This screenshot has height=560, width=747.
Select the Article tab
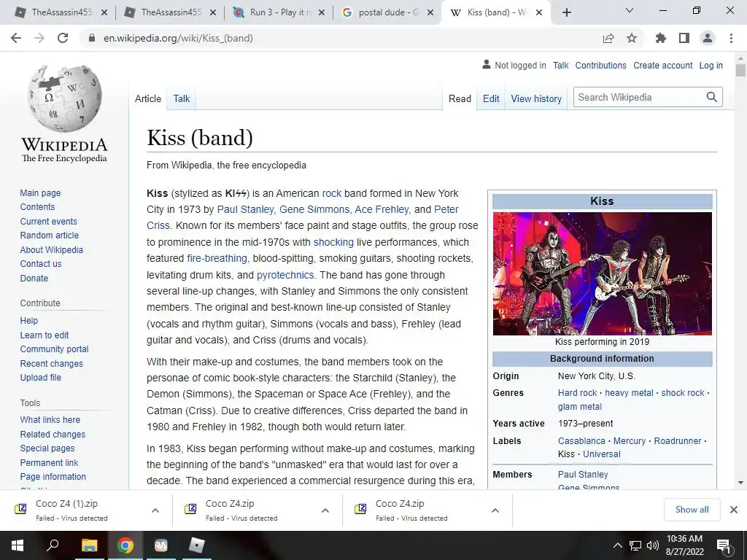pyautogui.click(x=147, y=98)
